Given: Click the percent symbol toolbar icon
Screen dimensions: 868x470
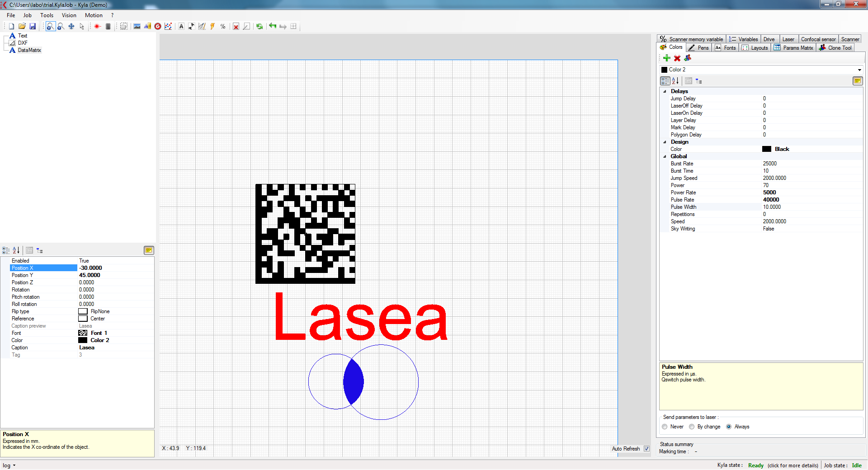Looking at the screenshot, I should (x=223, y=26).
